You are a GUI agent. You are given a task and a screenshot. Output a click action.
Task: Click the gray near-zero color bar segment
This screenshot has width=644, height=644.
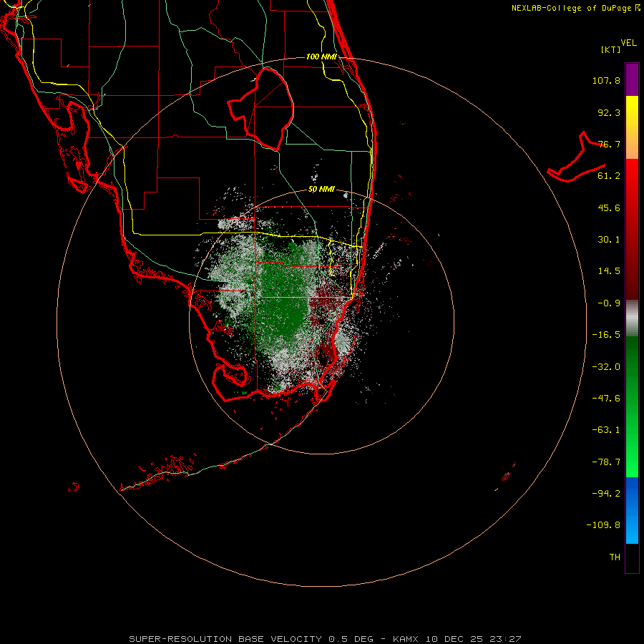(632, 318)
